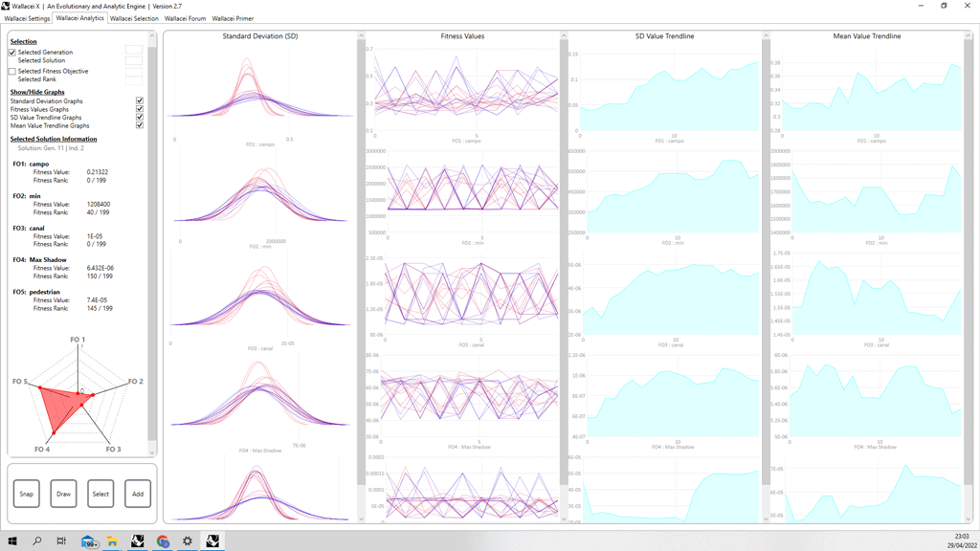The image size is (980, 551).
Task: Open the Mail app taskbar icon
Action: point(89,541)
